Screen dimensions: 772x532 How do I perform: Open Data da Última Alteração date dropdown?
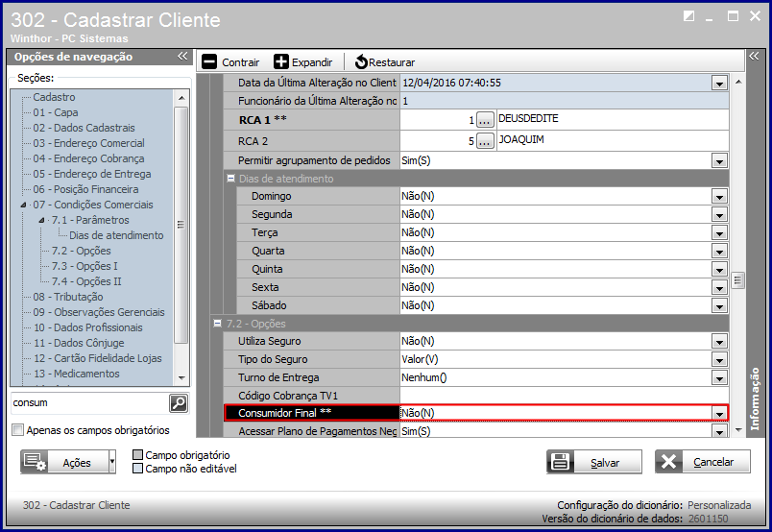point(719,83)
